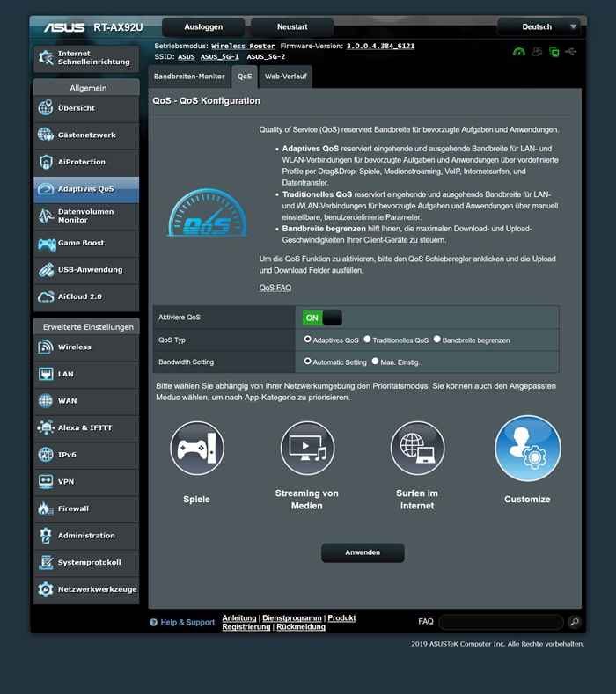The height and width of the screenshot is (694, 616).
Task: Click the IPv6 icon
Action: 46,455
